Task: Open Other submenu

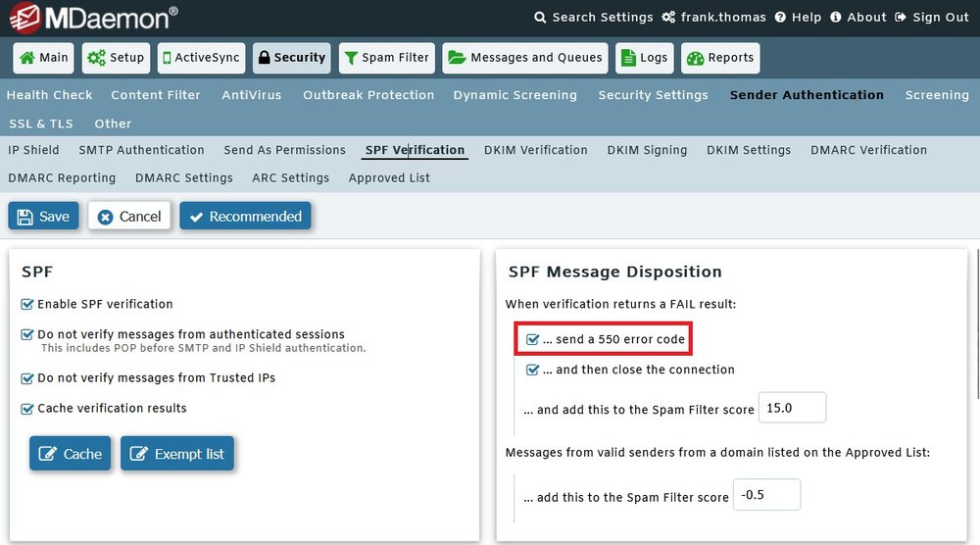Action: tap(113, 124)
